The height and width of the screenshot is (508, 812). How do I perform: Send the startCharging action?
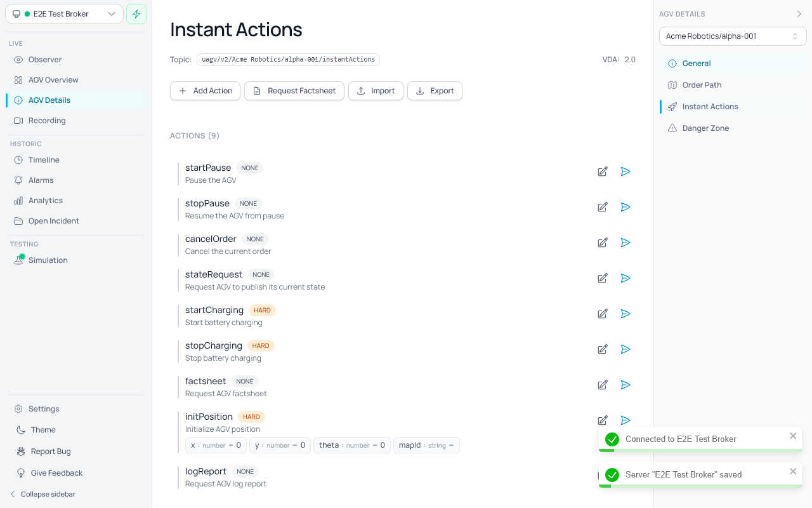(625, 314)
